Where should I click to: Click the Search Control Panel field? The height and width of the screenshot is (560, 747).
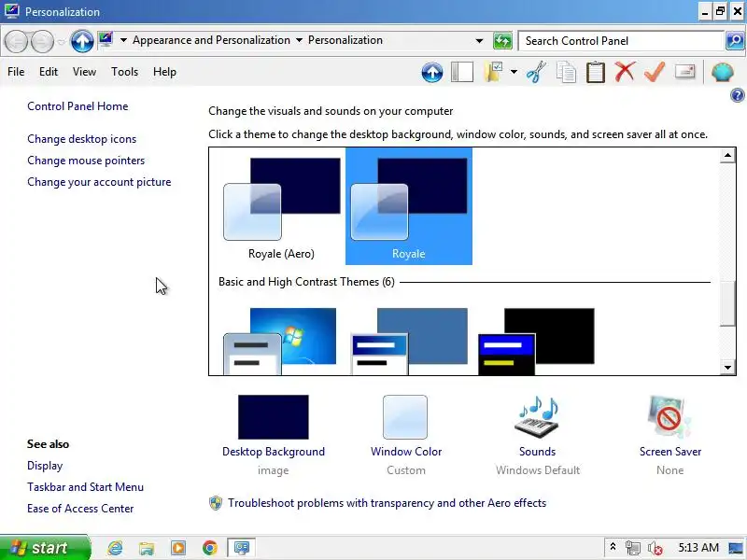[621, 41]
